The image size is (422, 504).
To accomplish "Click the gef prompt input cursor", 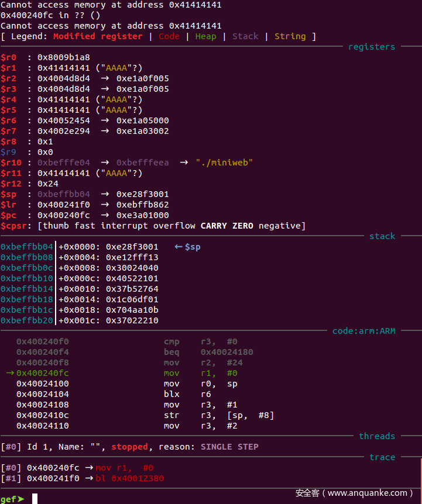I will (35, 498).
